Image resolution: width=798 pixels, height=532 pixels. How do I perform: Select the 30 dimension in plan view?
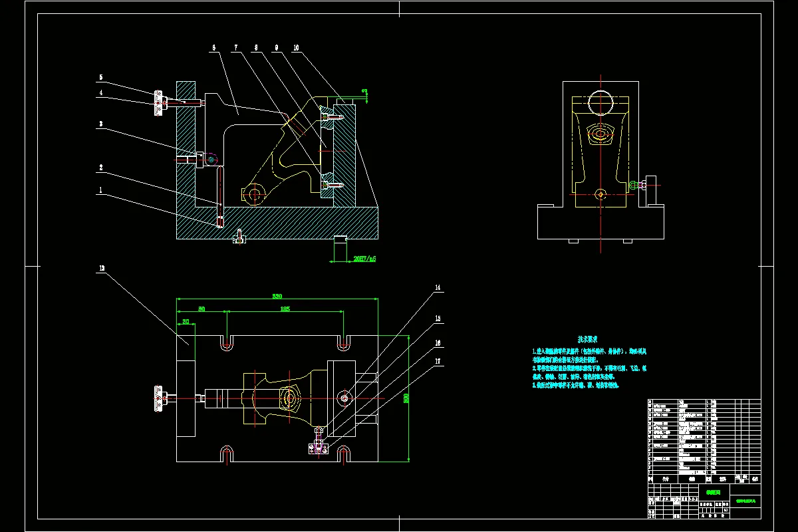coord(186,322)
